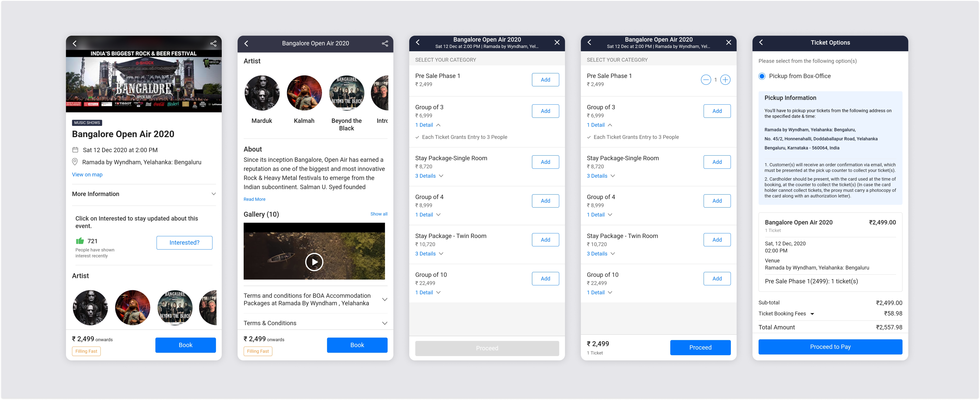Increase Pre Sale Phase 1 ticket count
The height and width of the screenshot is (400, 980).
pos(726,80)
